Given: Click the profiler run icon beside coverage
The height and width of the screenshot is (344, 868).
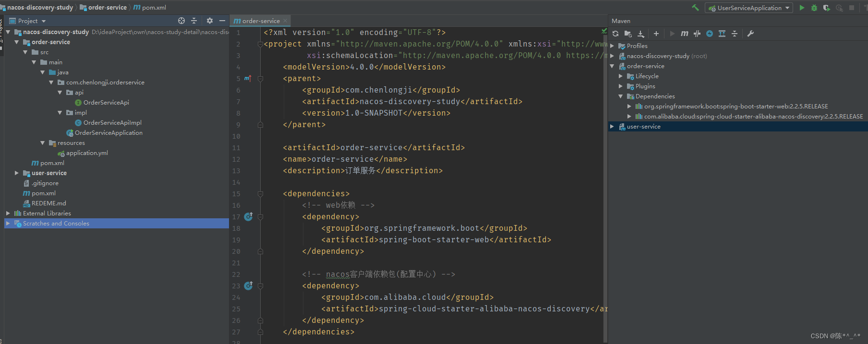Looking at the screenshot, I should pos(839,8).
